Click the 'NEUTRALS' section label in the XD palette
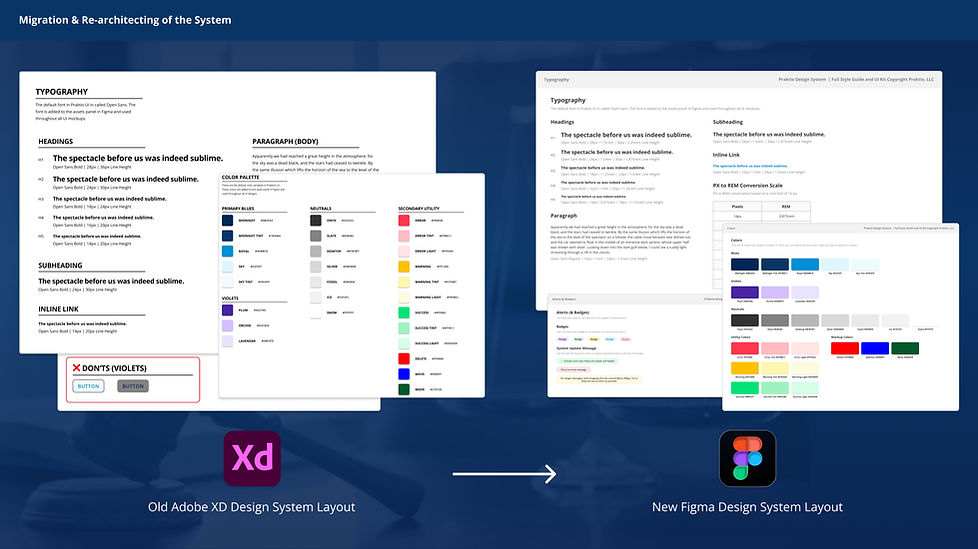Screen dimensions: 978x549 (321, 208)
